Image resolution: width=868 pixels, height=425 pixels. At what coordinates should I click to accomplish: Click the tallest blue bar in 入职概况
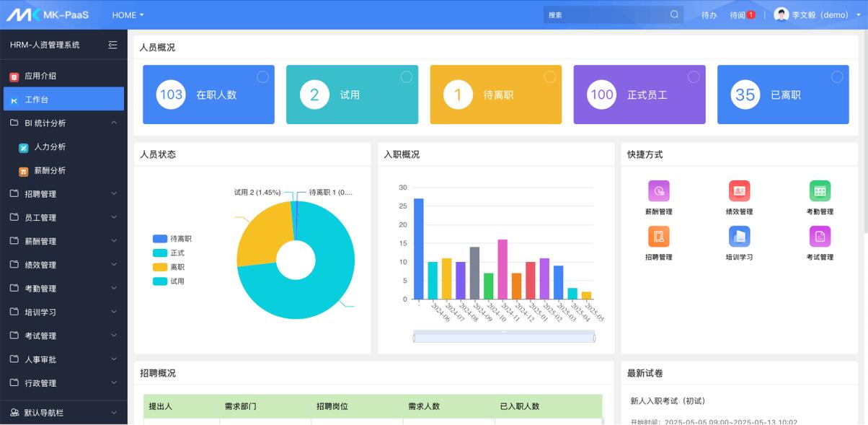[x=418, y=248]
